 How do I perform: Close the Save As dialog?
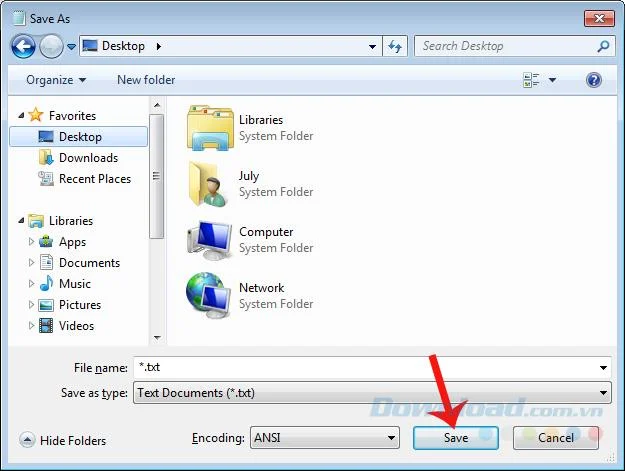pyautogui.click(x=599, y=18)
